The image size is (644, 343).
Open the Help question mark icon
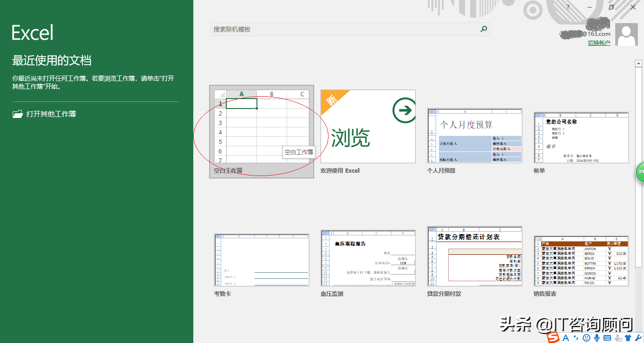tap(568, 7)
